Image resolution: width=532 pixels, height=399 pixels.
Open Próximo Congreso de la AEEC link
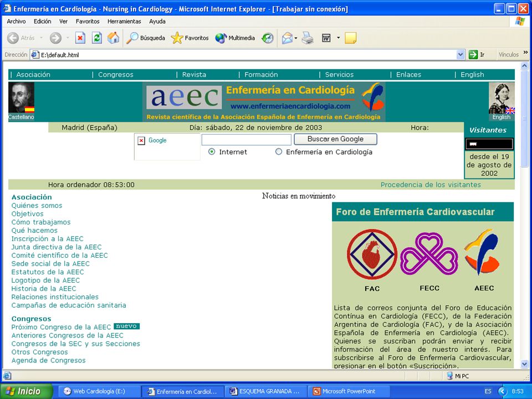pos(61,327)
